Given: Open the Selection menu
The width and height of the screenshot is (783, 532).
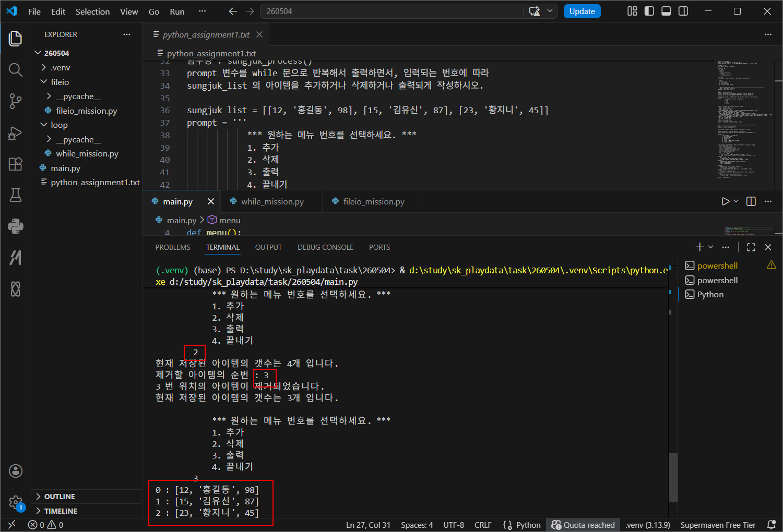Looking at the screenshot, I should click(x=92, y=11).
